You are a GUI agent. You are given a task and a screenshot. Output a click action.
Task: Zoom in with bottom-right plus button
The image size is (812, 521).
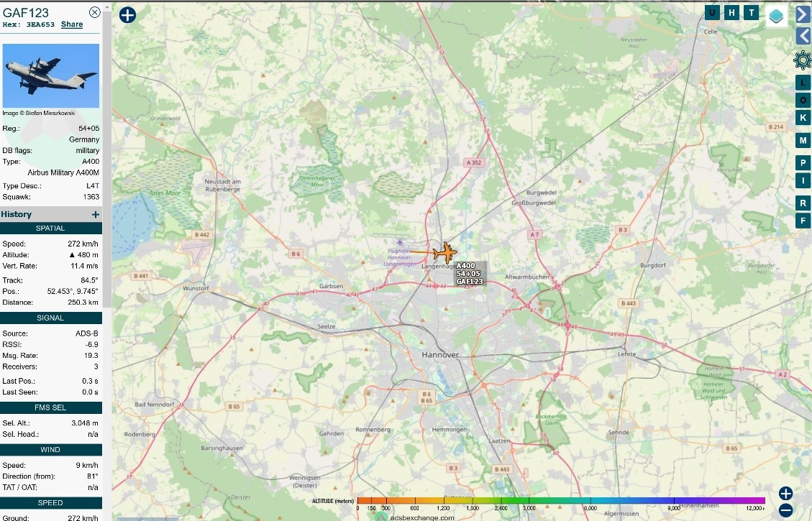pos(785,493)
